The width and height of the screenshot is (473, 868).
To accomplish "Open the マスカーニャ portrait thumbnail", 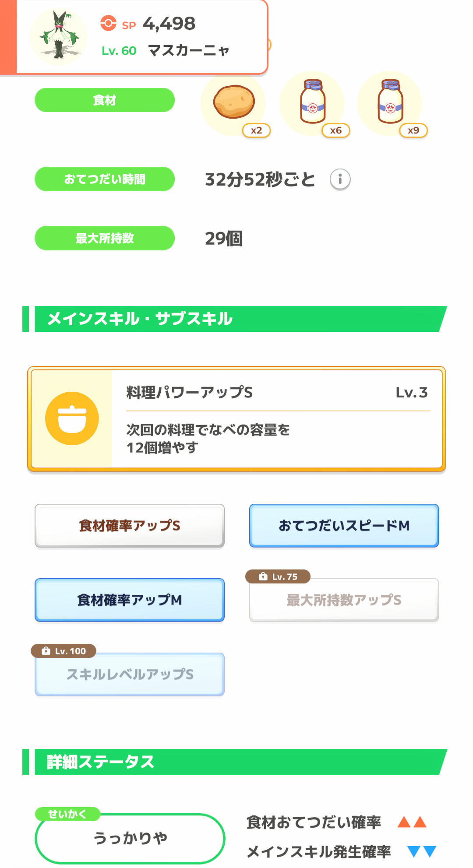I will [x=59, y=36].
